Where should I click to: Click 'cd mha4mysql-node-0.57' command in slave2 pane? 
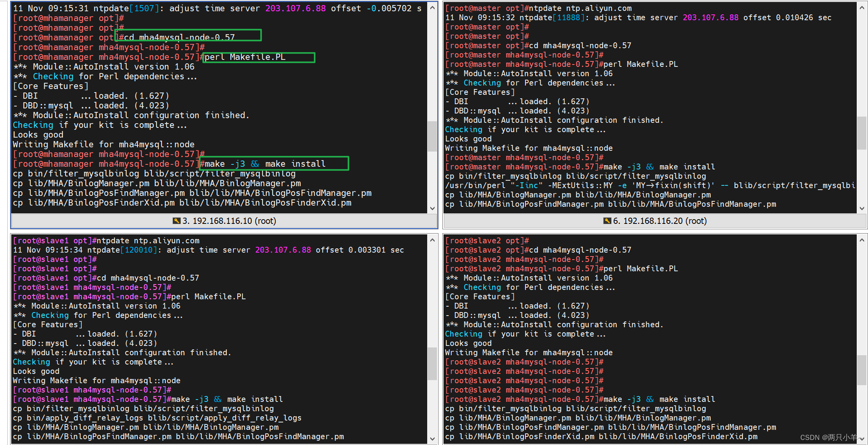point(580,250)
